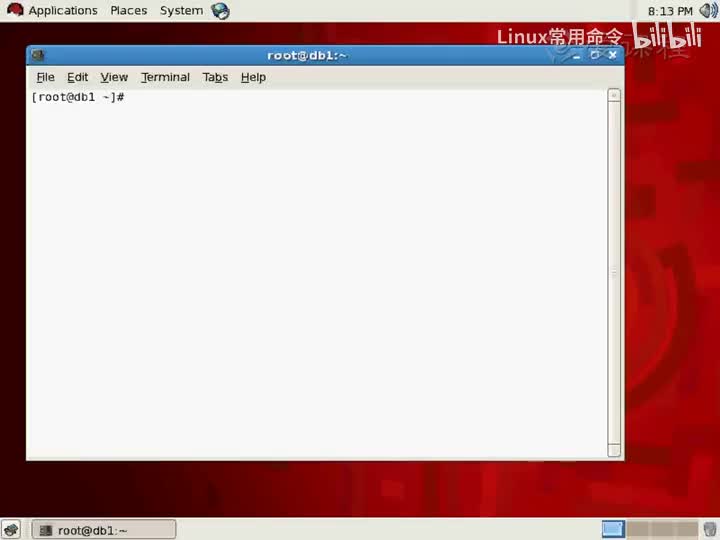This screenshot has width=720, height=540.
Task: Click the show desktop icon in bottom panel
Action: coord(11,529)
